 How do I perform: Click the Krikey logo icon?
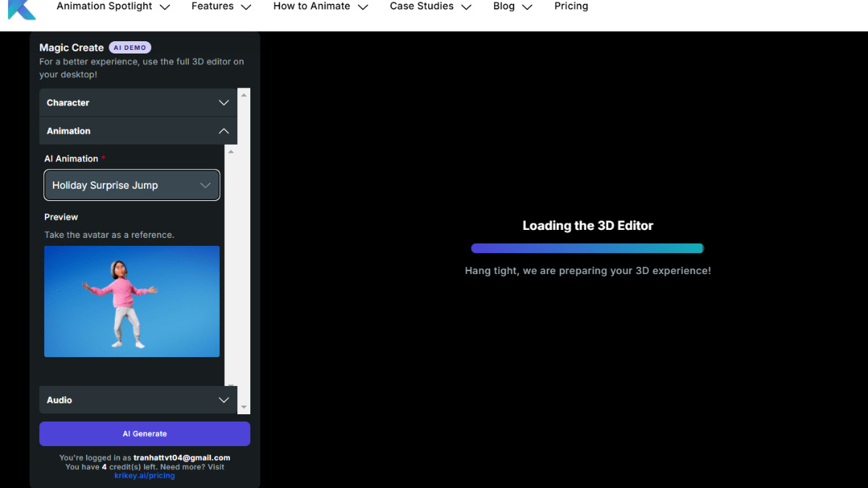point(22,9)
